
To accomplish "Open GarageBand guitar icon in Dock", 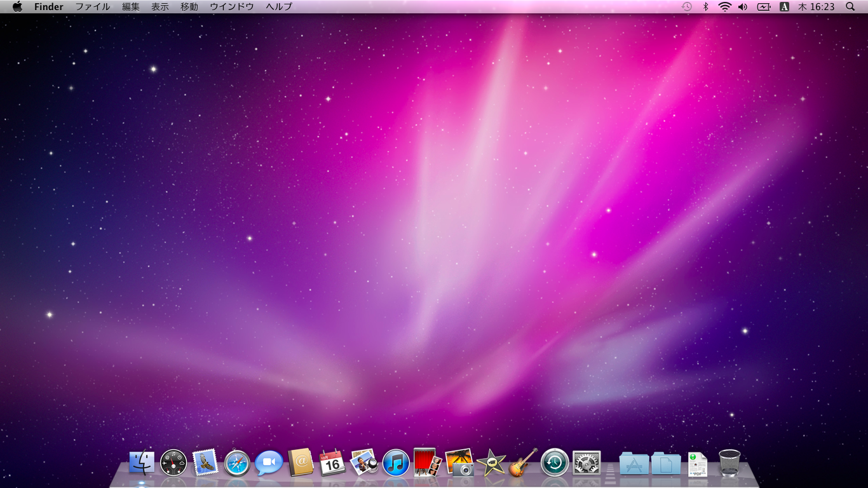I will [x=523, y=463].
